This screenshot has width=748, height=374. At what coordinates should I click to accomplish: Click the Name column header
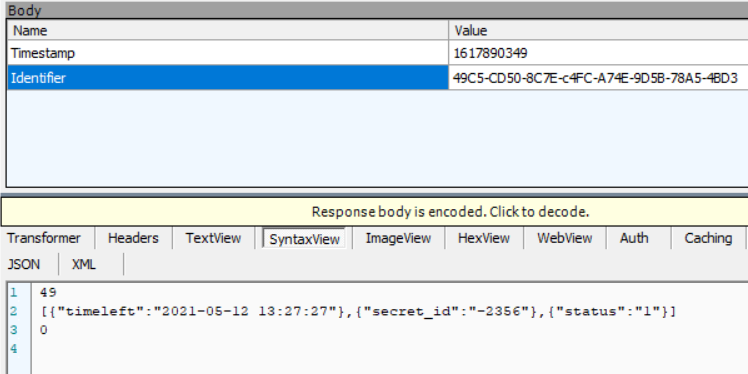click(228, 31)
